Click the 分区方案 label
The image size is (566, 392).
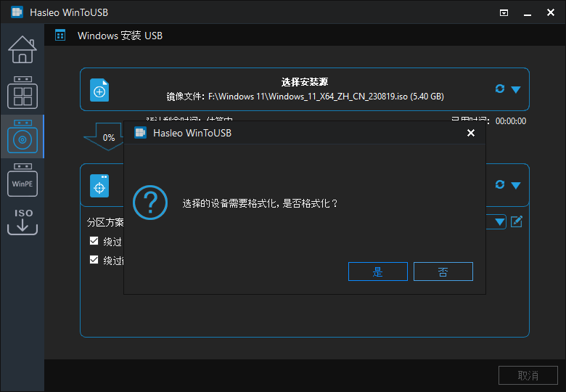[x=105, y=222]
